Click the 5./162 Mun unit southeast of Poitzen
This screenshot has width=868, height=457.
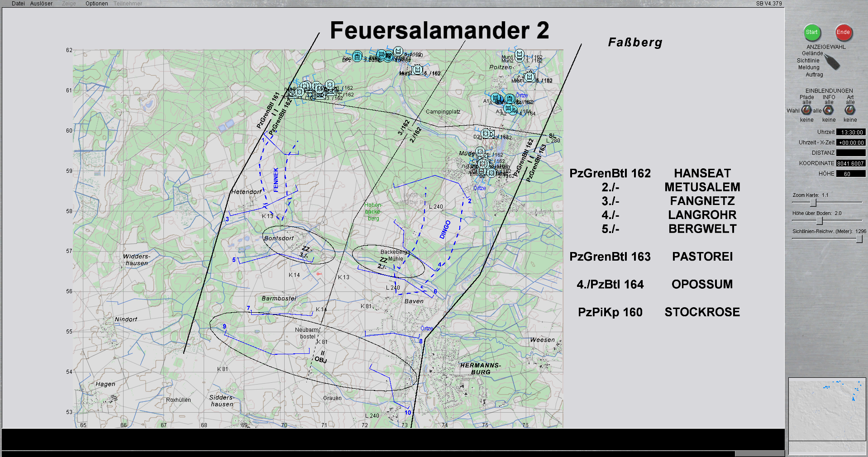tap(529, 77)
